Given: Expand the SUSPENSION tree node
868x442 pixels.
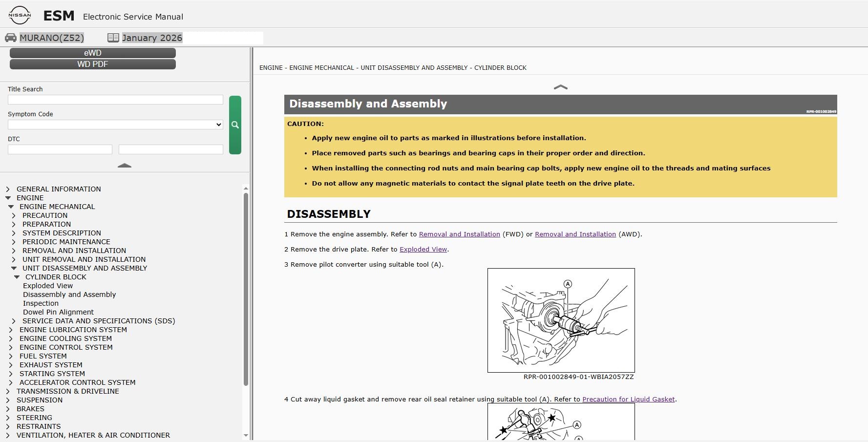Looking at the screenshot, I should [8, 400].
